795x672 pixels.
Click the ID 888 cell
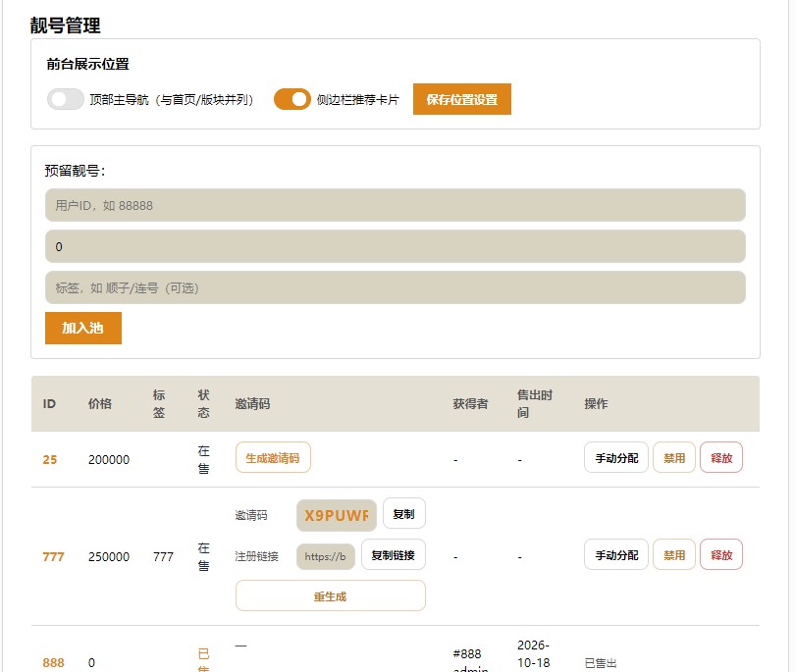pos(53,662)
